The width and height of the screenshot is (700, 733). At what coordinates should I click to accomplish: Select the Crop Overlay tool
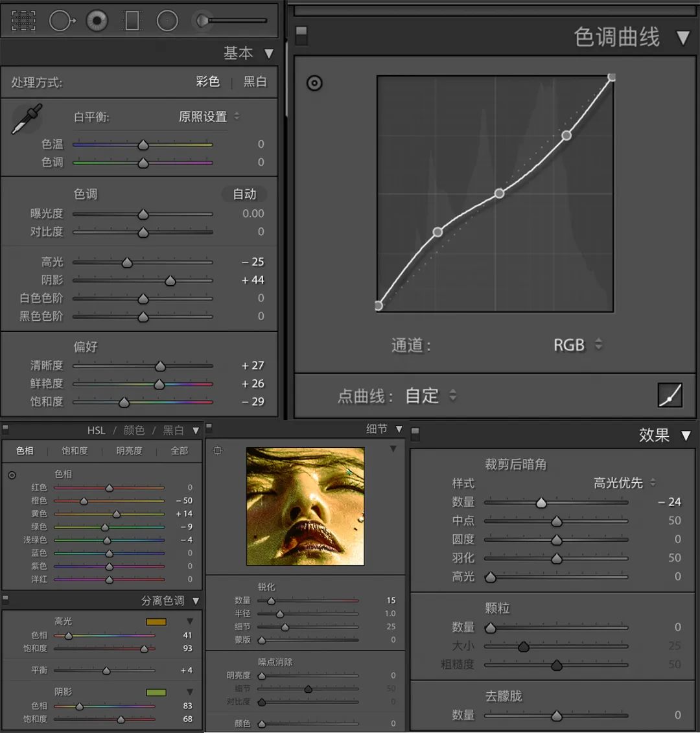[23, 21]
